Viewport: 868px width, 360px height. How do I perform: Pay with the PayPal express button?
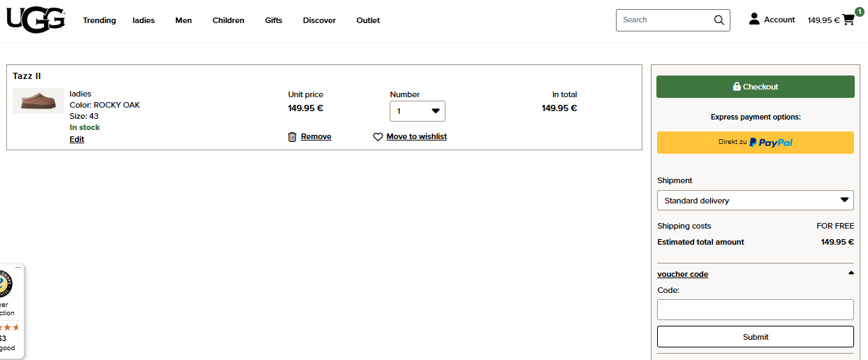(755, 143)
